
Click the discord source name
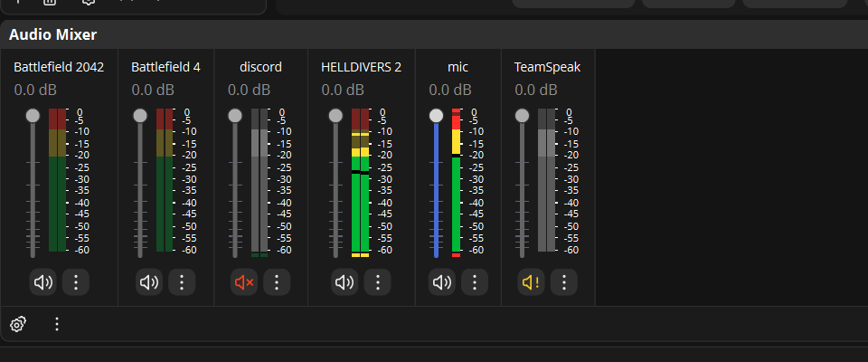(x=260, y=67)
